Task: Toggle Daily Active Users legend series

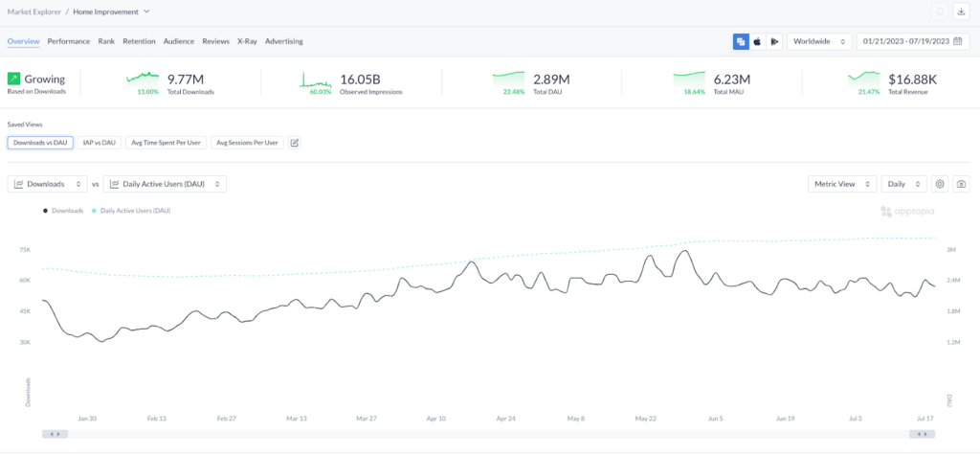Action: [131, 210]
